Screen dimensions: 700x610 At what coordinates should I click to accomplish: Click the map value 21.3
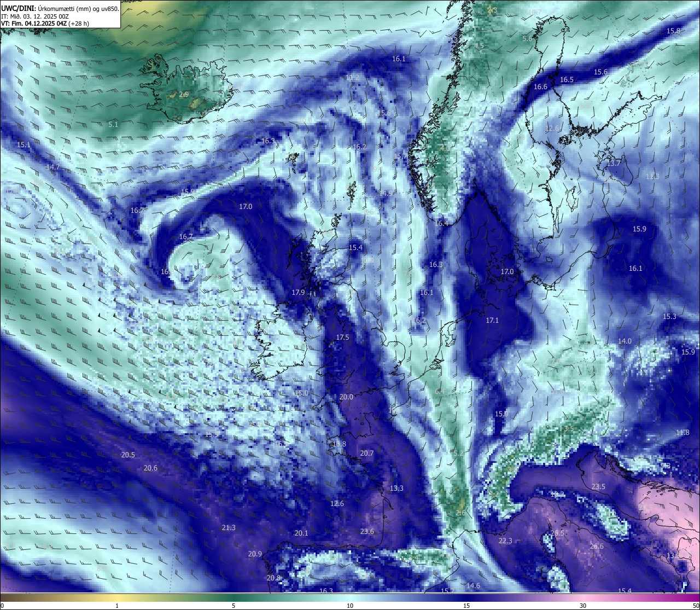[229, 528]
